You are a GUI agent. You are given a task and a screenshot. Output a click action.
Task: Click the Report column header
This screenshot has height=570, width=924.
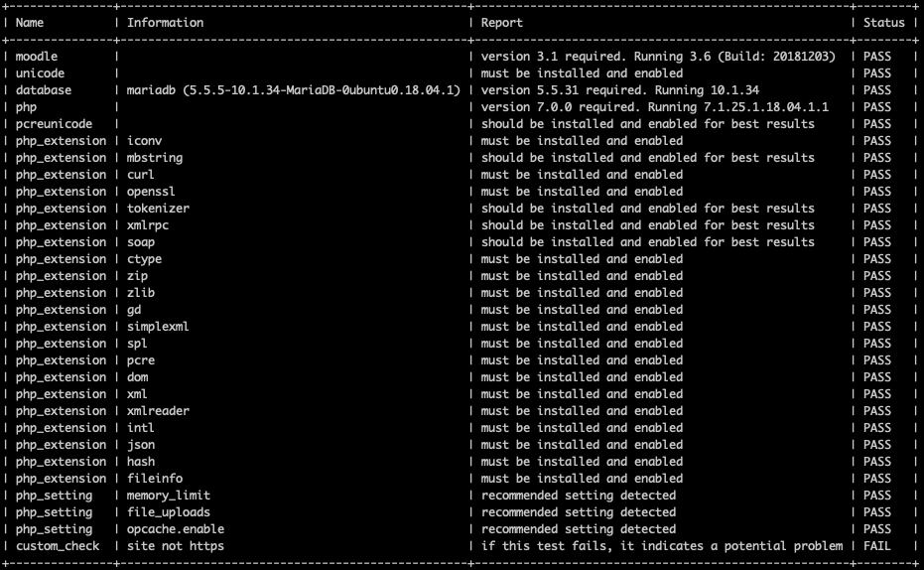pos(501,23)
